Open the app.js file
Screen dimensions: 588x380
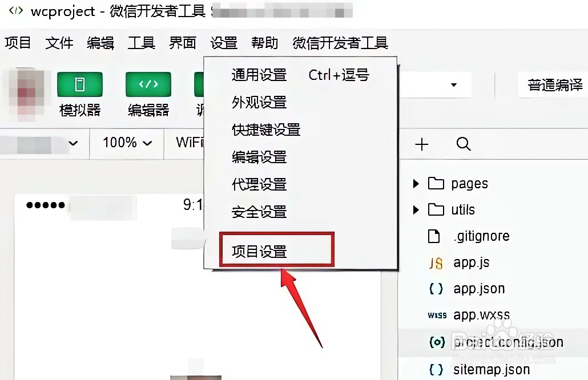click(472, 262)
